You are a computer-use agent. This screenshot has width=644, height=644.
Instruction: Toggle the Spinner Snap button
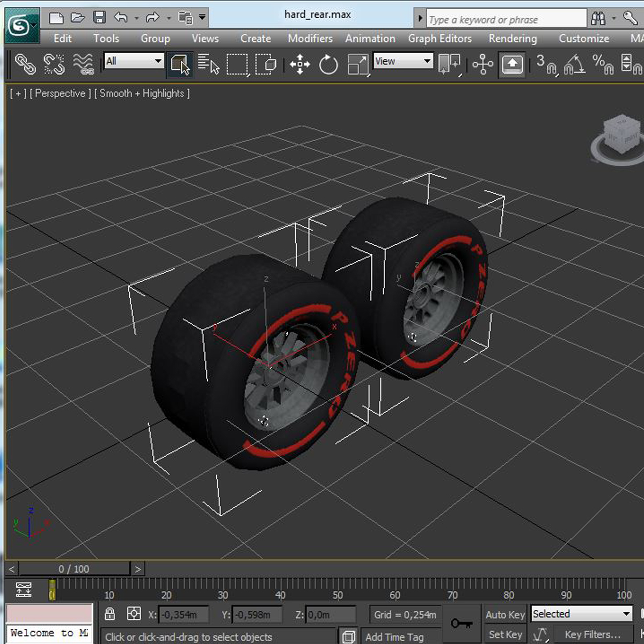(x=631, y=64)
